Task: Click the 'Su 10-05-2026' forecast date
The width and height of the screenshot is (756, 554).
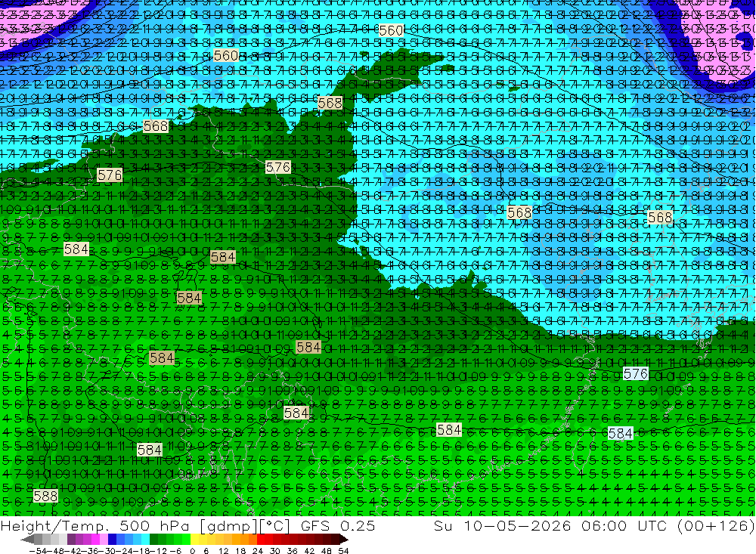Action: [501, 526]
